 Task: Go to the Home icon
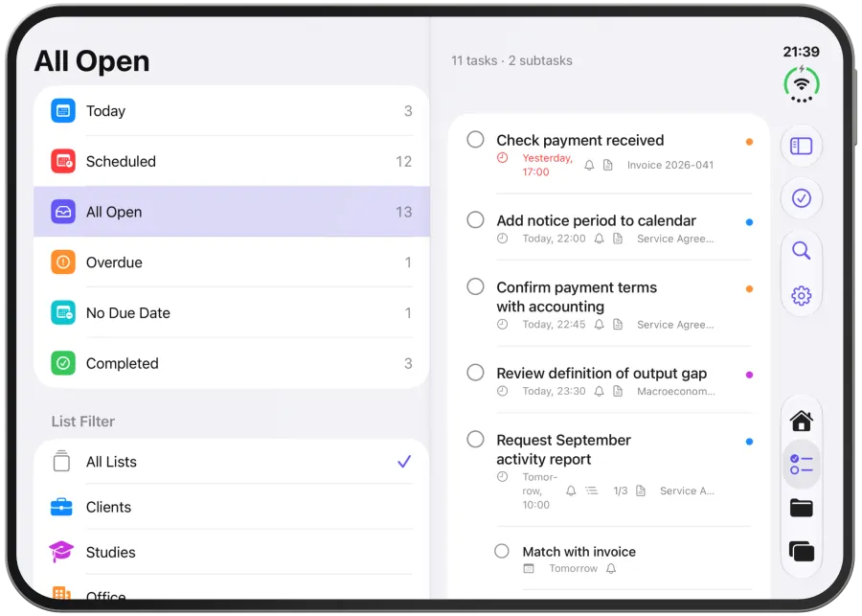point(802,422)
